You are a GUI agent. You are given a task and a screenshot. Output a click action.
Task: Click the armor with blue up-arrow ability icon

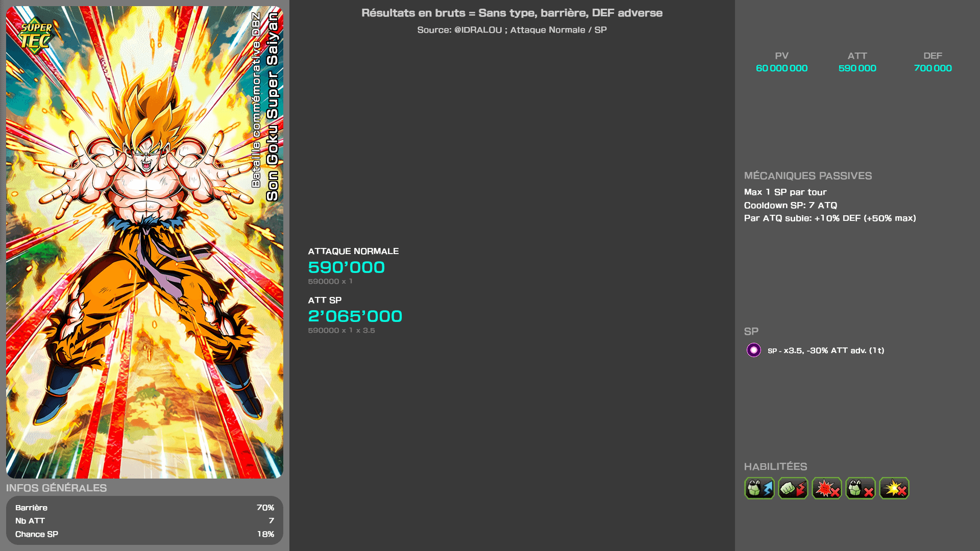(x=759, y=488)
